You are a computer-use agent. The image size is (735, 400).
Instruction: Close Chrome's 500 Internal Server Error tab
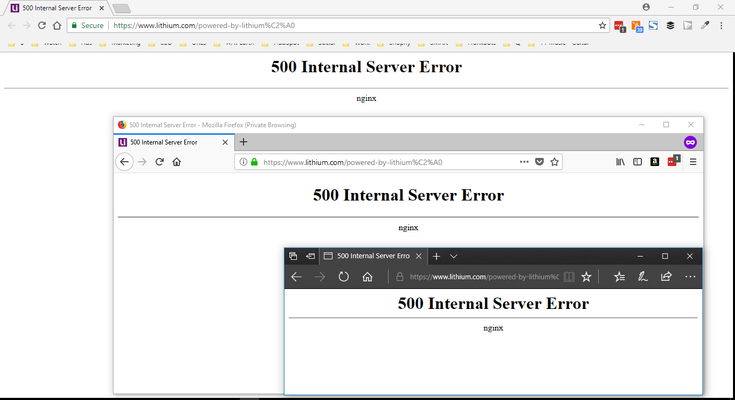point(101,8)
